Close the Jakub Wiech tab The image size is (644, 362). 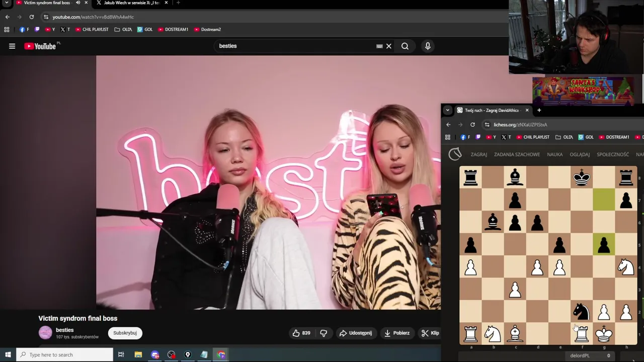(166, 3)
